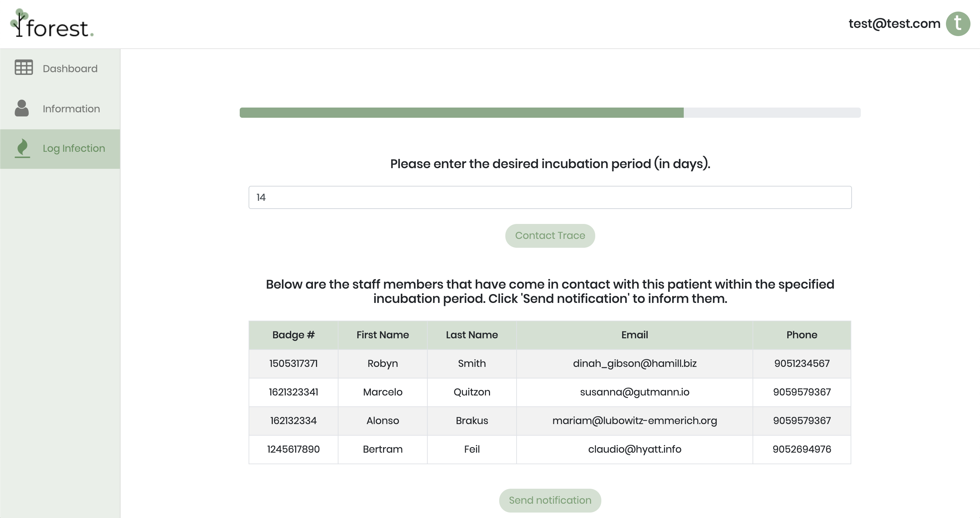Select Log Infection in sidebar
This screenshot has width=980, height=518.
click(x=74, y=148)
